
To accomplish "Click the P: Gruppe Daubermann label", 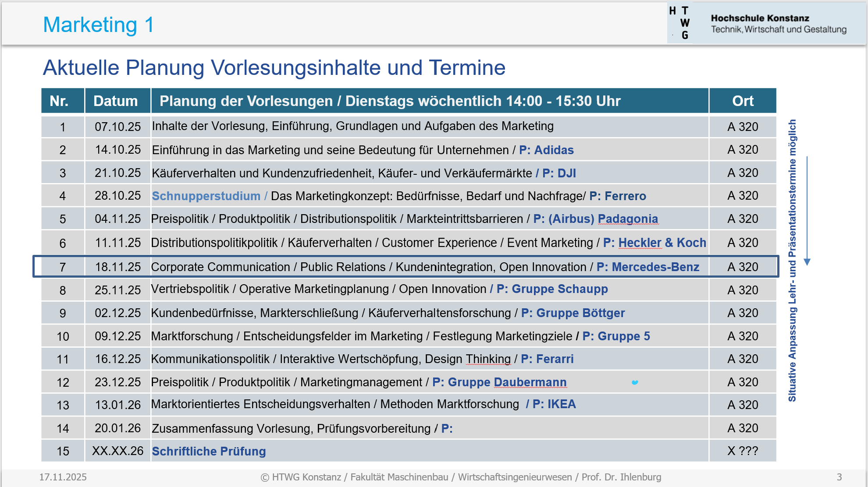I will pyautogui.click(x=499, y=382).
